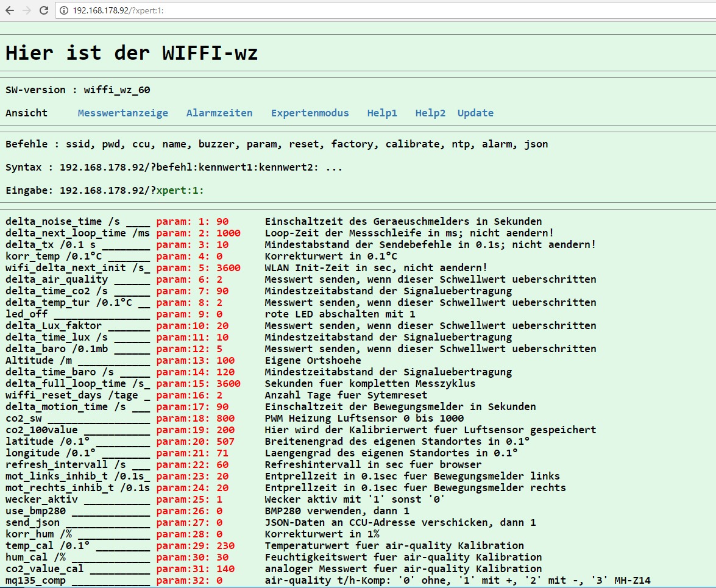Click the green xpert:1: input text
The width and height of the screenshot is (716, 588).
[180, 191]
